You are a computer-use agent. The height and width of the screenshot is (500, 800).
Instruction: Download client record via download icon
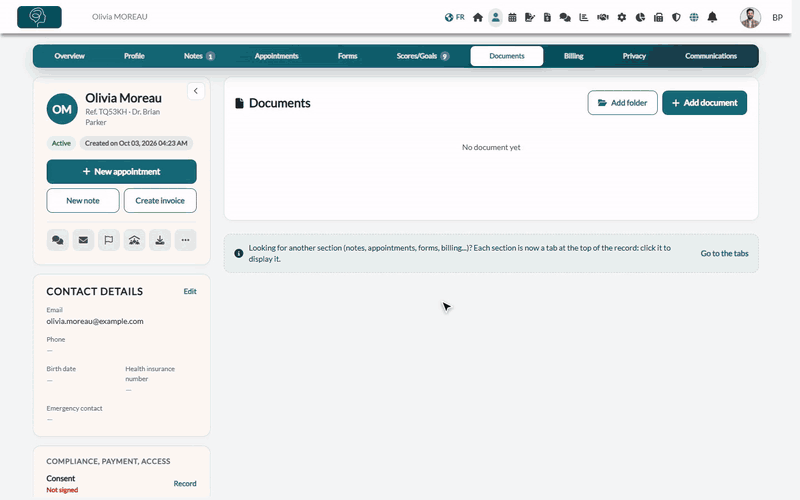(160, 240)
